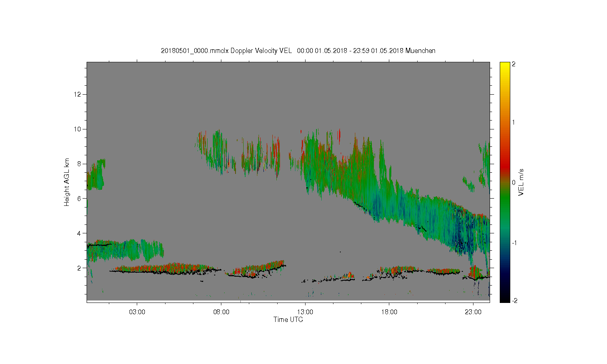
Task: Click the 18:00 time tick label
Action: click(x=389, y=312)
